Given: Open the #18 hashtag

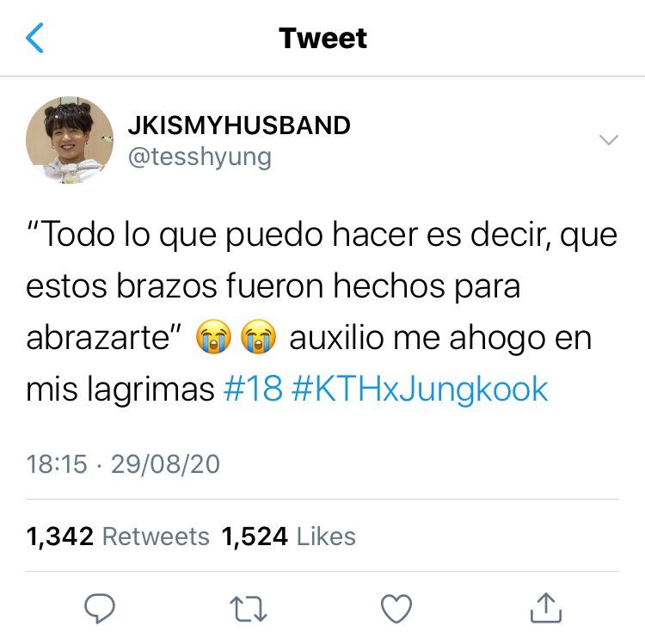Looking at the screenshot, I should coord(253,389).
